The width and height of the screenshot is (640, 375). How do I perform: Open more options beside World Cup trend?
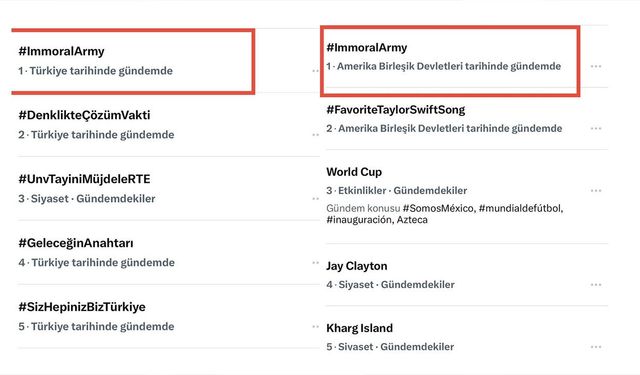pyautogui.click(x=596, y=191)
